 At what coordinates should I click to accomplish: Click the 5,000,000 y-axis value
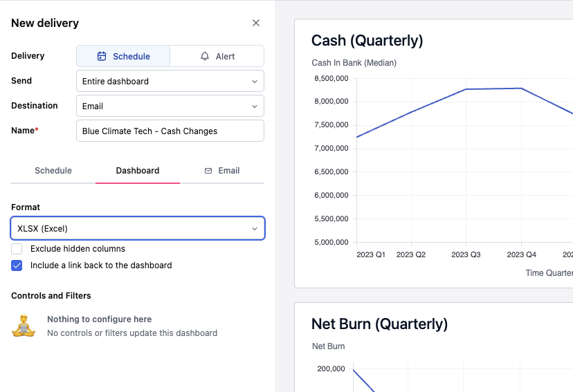[331, 242]
